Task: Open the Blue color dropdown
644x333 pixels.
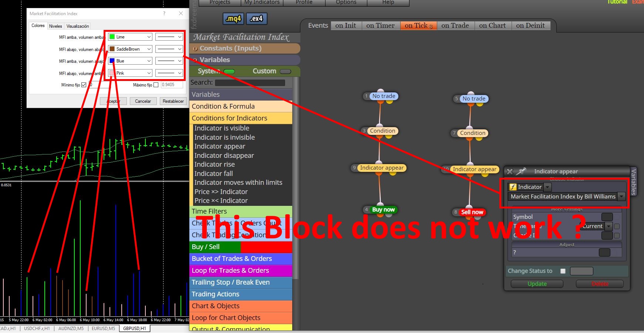Action: point(130,61)
